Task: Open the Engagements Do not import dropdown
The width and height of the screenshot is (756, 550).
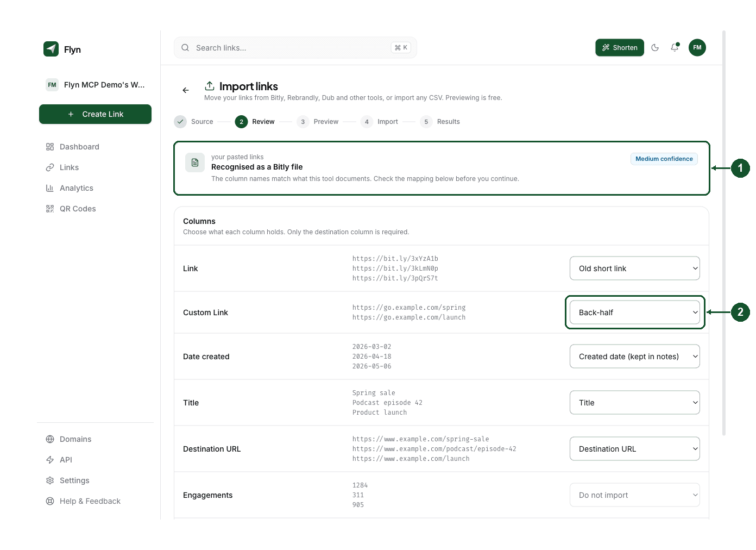Action: click(x=635, y=495)
